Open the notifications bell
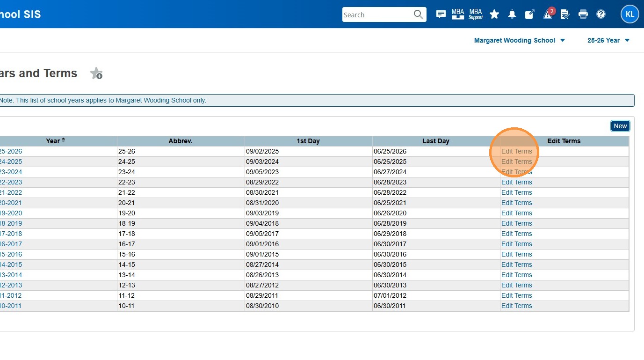The image size is (644, 360). (x=512, y=15)
